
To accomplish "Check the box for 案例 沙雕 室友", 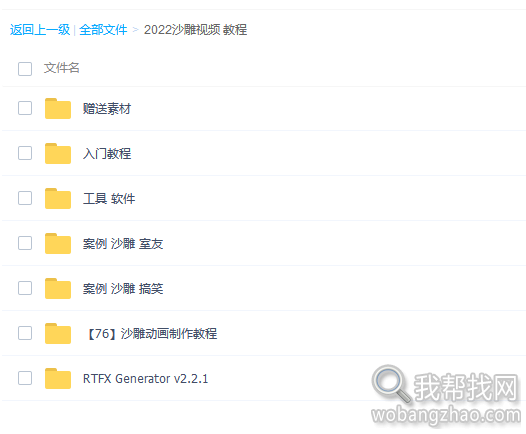I will coord(25,243).
